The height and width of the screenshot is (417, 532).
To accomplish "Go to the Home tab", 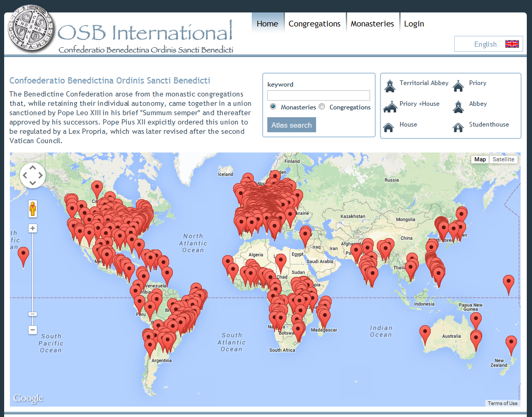I will (267, 23).
